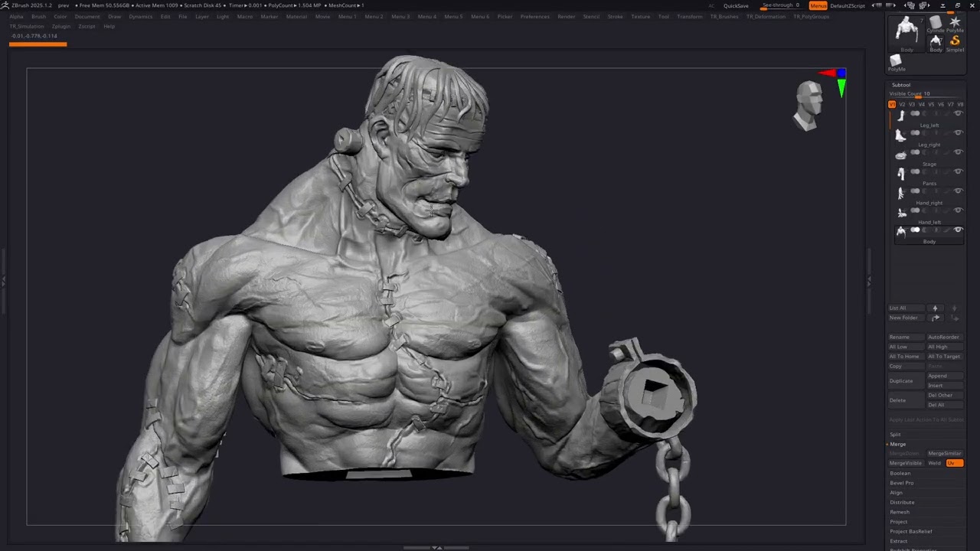Toggle Hand_right subtool eye visibility
Screen dimensions: 980x551
(x=957, y=191)
